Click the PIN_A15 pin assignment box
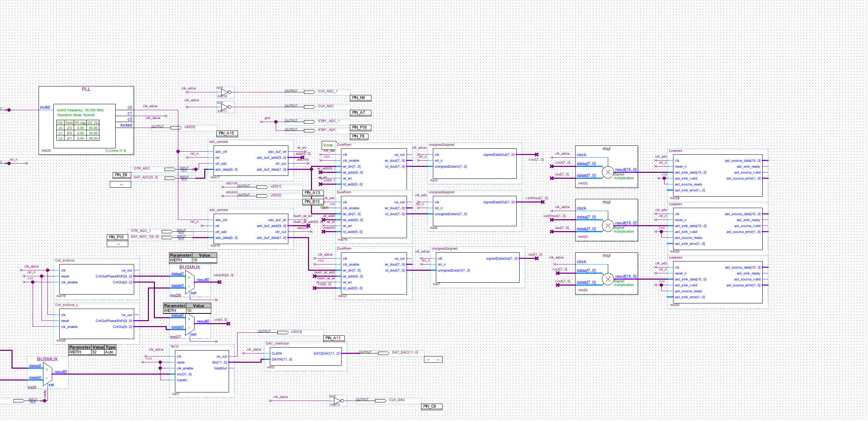 point(227,134)
